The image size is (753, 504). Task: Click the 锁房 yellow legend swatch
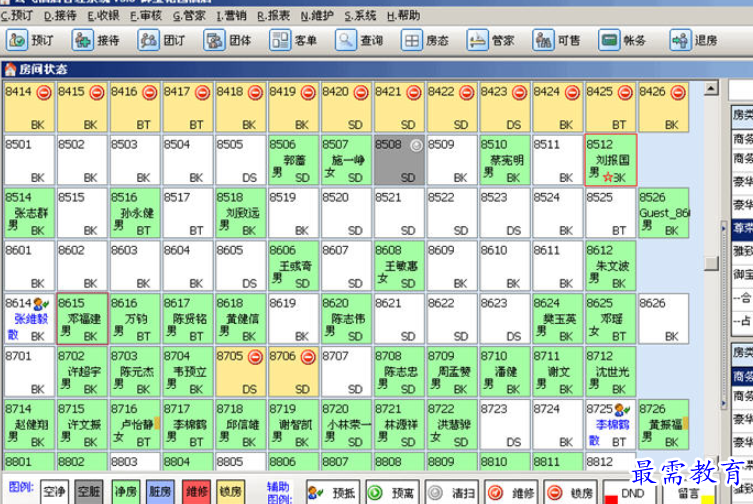231,492
